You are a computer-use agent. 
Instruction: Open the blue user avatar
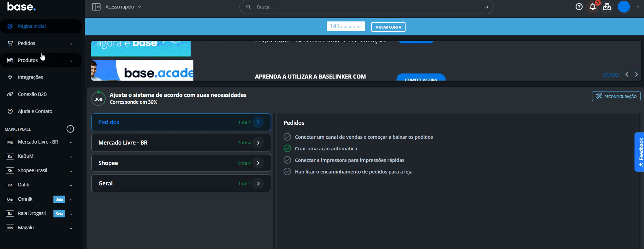coord(624,7)
